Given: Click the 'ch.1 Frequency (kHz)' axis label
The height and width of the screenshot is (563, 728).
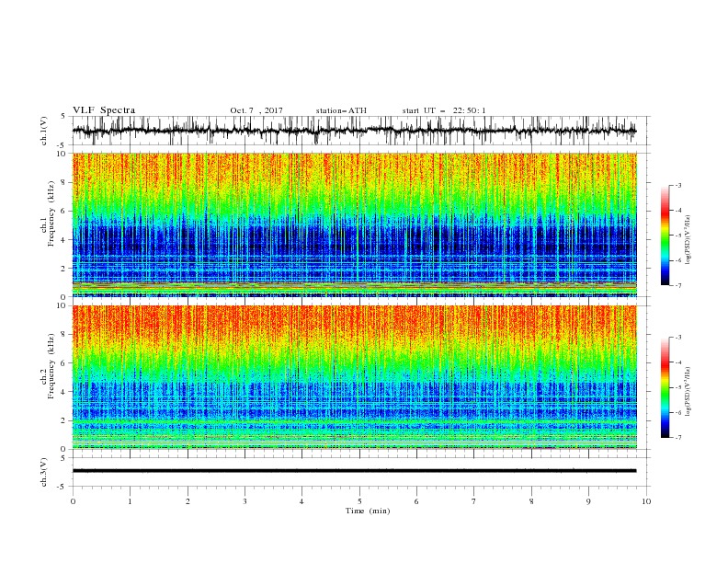Looking at the screenshot, I should [x=48, y=214].
